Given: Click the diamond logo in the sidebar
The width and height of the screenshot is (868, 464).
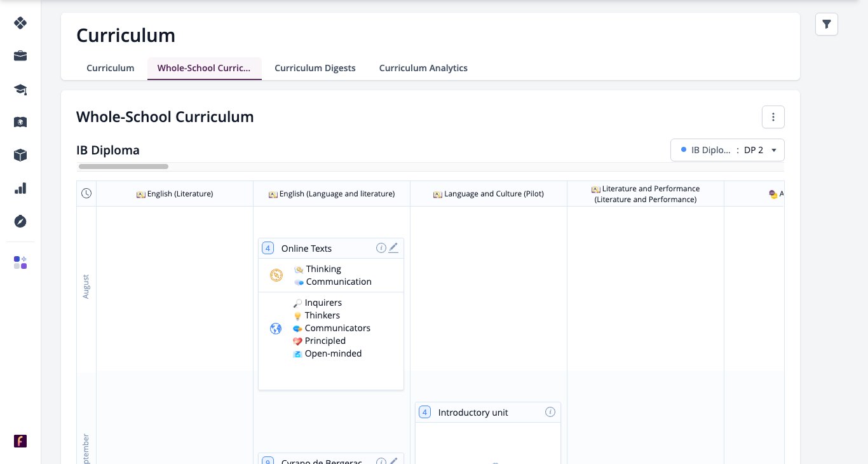Looking at the screenshot, I should point(20,23).
